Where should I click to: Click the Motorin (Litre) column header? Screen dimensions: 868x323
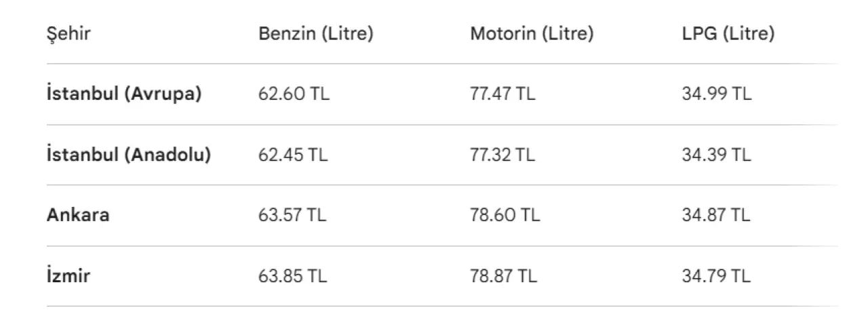(532, 34)
